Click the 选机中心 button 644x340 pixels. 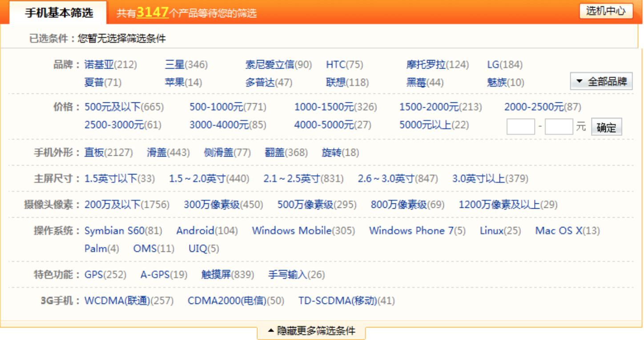606,11
